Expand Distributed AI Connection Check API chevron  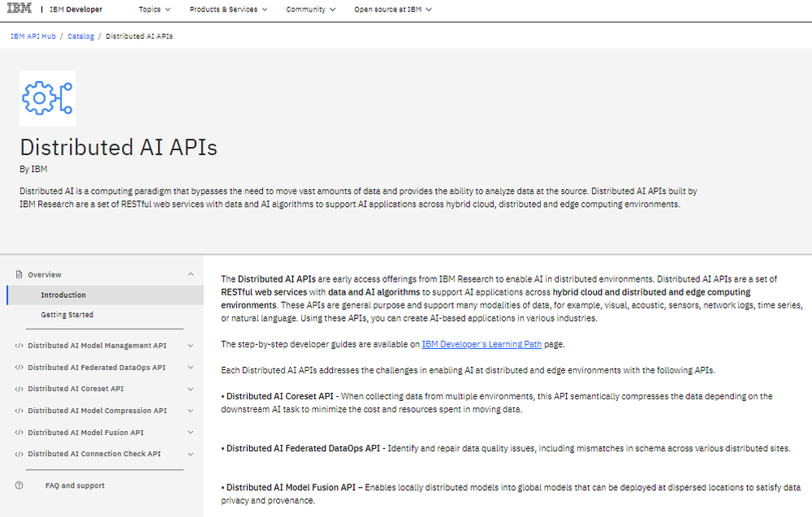pos(191,455)
